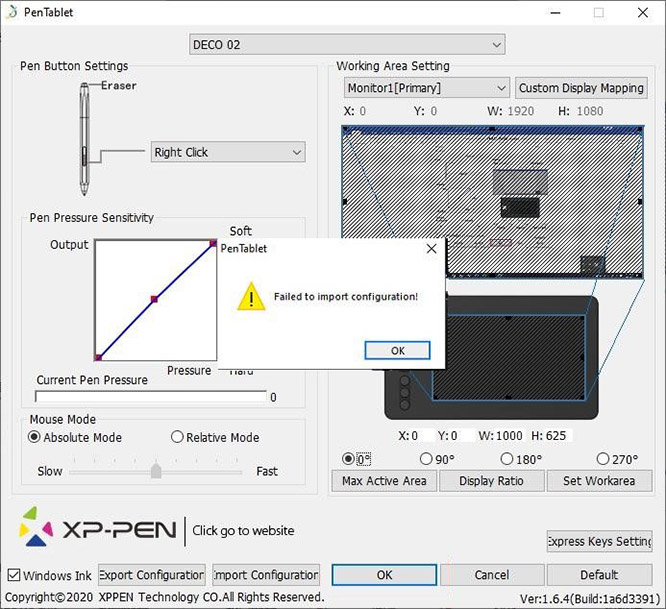Click the Set Workarea button
Viewport: 666px width, 609px height.
pyautogui.click(x=599, y=481)
